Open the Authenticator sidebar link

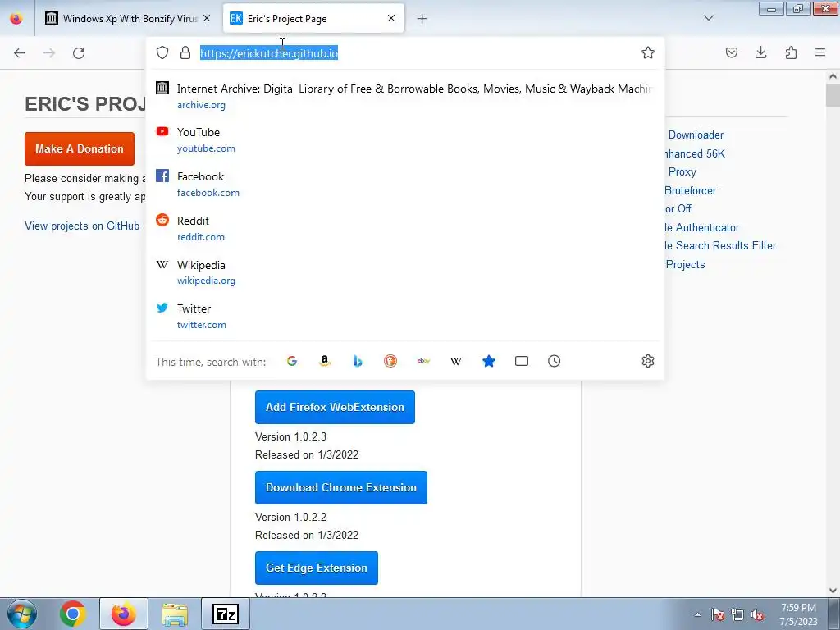701,227
